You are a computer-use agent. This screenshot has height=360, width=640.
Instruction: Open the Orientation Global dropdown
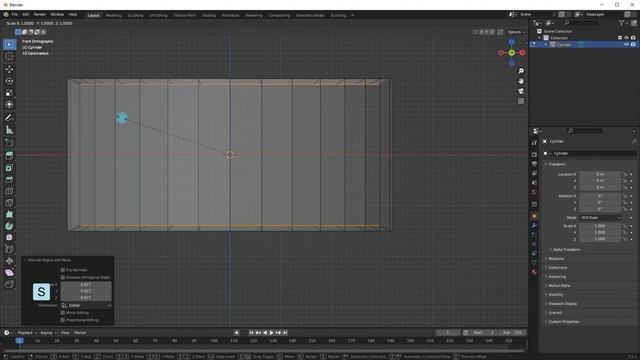86,306
